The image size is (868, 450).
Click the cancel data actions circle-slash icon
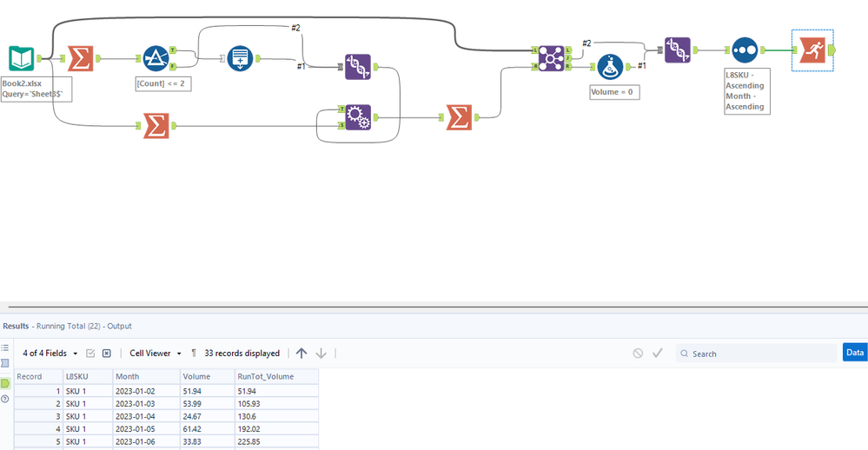tap(638, 353)
